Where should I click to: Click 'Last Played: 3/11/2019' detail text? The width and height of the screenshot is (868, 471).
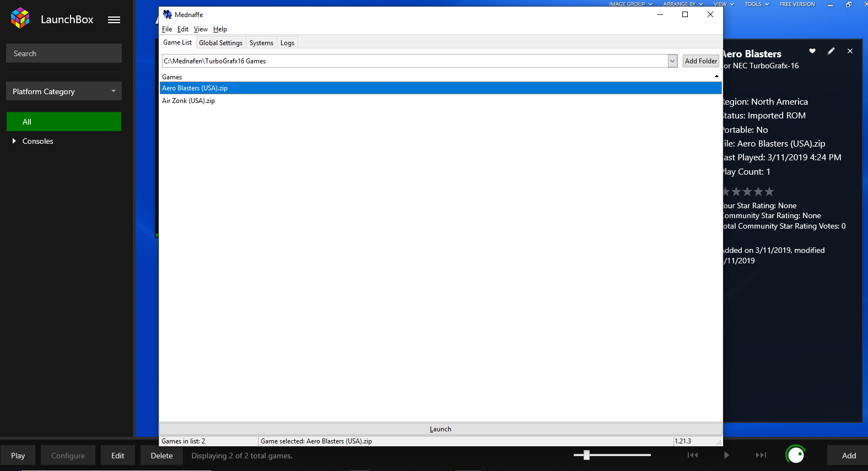pos(781,158)
